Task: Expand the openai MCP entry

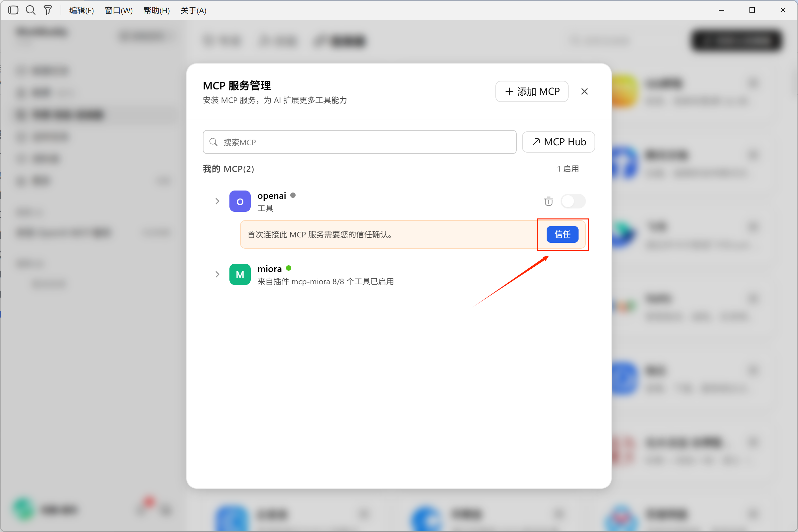Action: point(217,201)
